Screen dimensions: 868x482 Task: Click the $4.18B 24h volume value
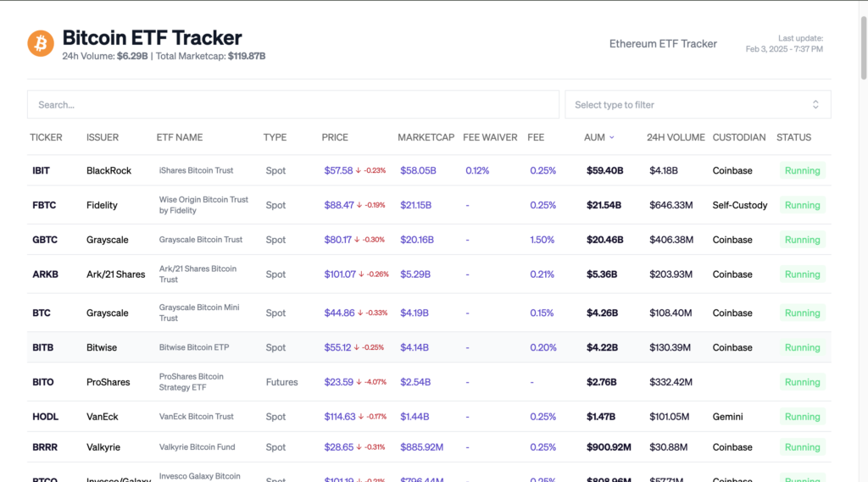point(663,170)
